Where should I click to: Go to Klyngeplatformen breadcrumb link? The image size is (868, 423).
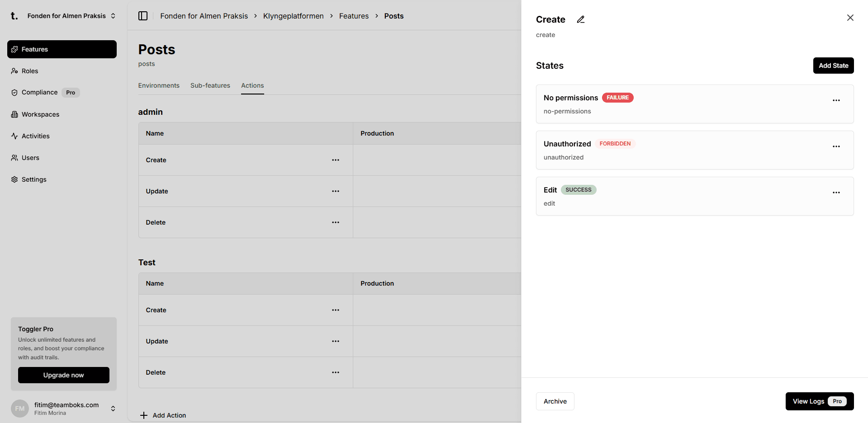tap(293, 16)
